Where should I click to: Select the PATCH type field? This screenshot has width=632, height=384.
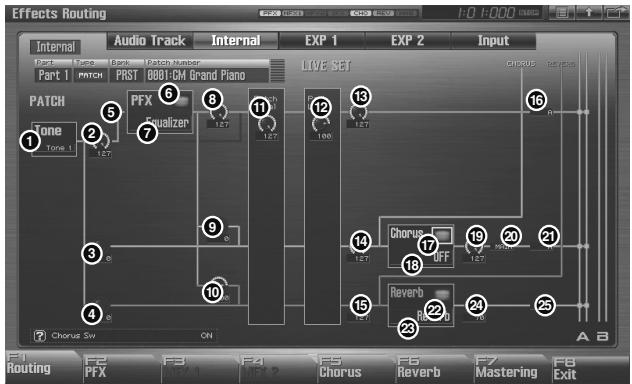[90, 75]
